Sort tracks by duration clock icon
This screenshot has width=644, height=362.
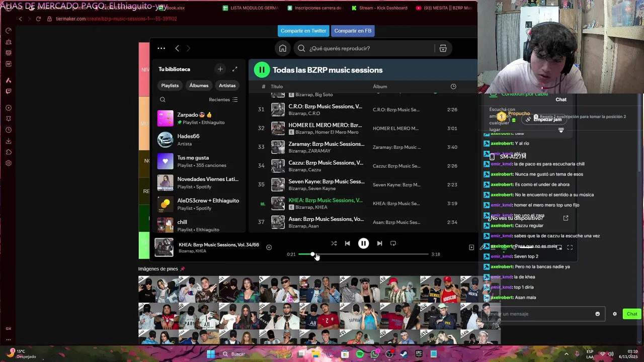coord(453,86)
